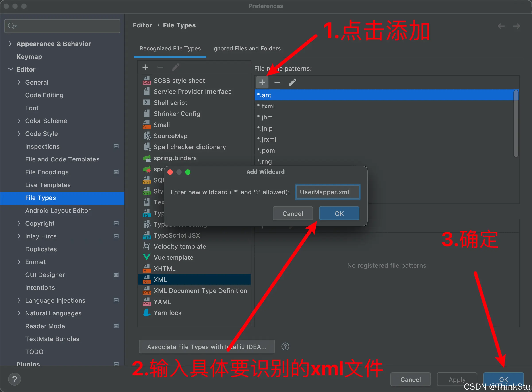Click the add file name pattern plus icon
The image size is (532, 392).
click(262, 82)
